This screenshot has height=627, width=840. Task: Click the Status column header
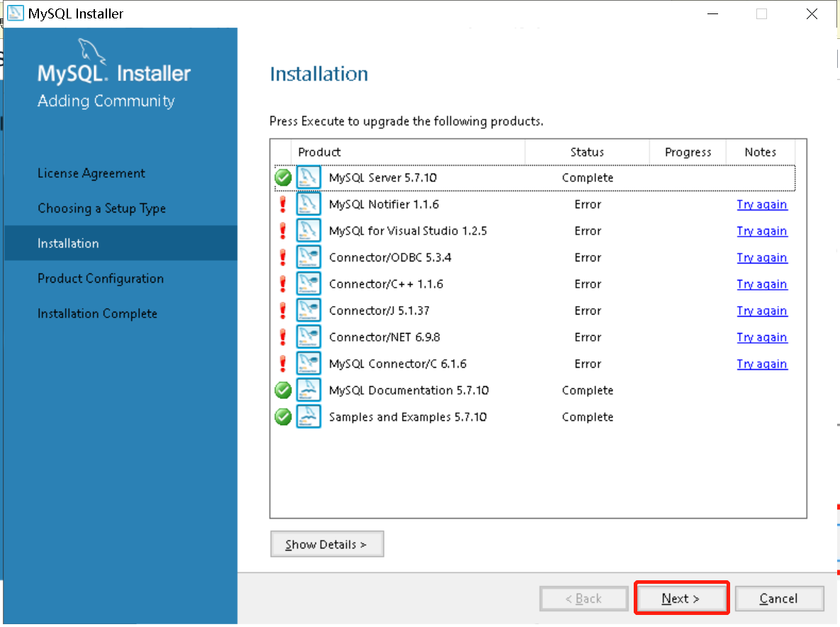click(x=587, y=152)
